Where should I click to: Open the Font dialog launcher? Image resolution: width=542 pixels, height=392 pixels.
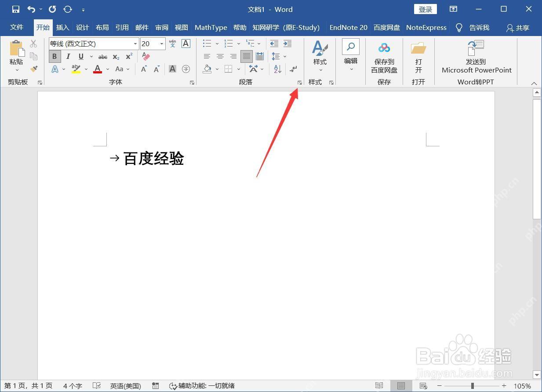192,83
